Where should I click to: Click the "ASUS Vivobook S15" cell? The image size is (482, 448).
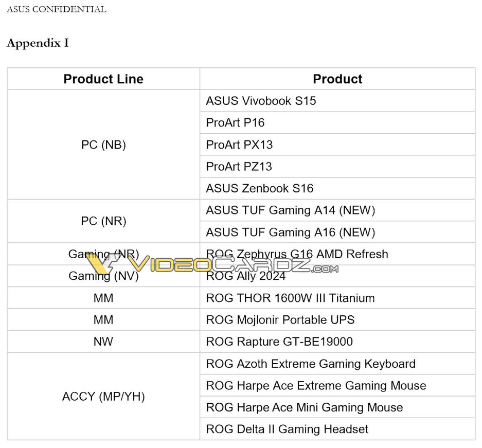point(261,101)
